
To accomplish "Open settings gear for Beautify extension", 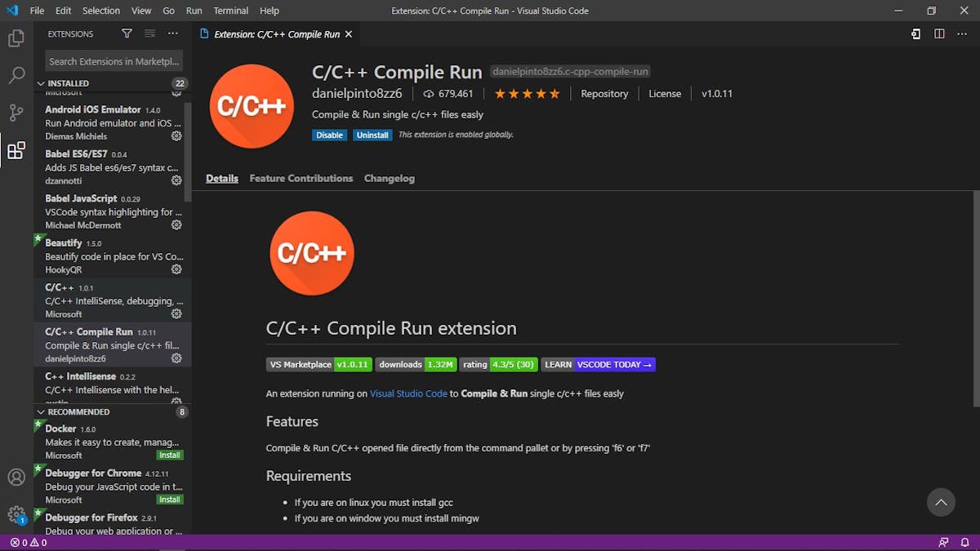I will [176, 269].
